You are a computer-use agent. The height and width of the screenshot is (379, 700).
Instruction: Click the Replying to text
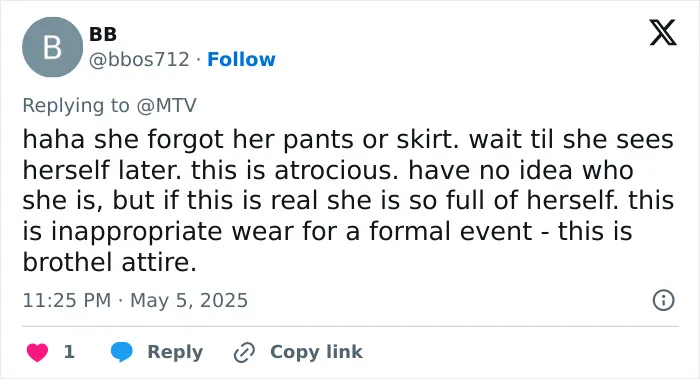[x=76, y=106]
